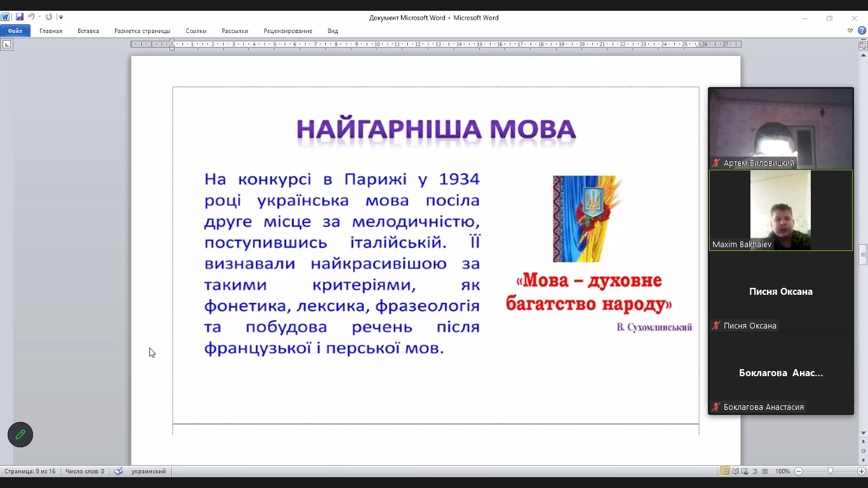
Task: Switch to Outline view in status bar
Action: coord(754,471)
